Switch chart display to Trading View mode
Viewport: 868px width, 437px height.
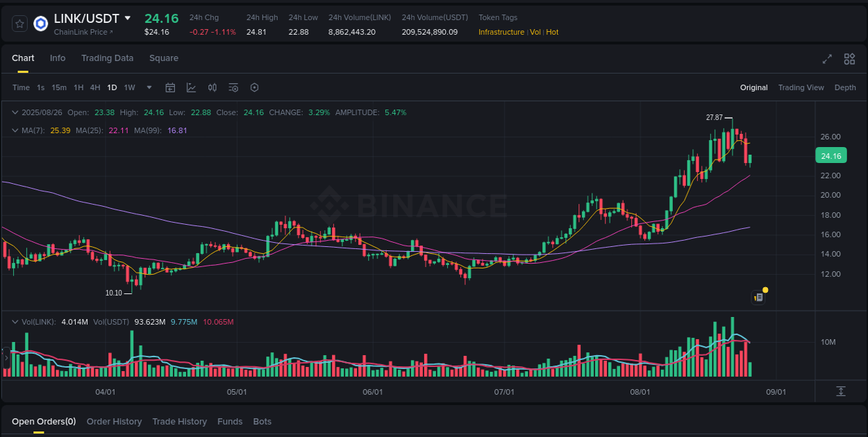(801, 87)
